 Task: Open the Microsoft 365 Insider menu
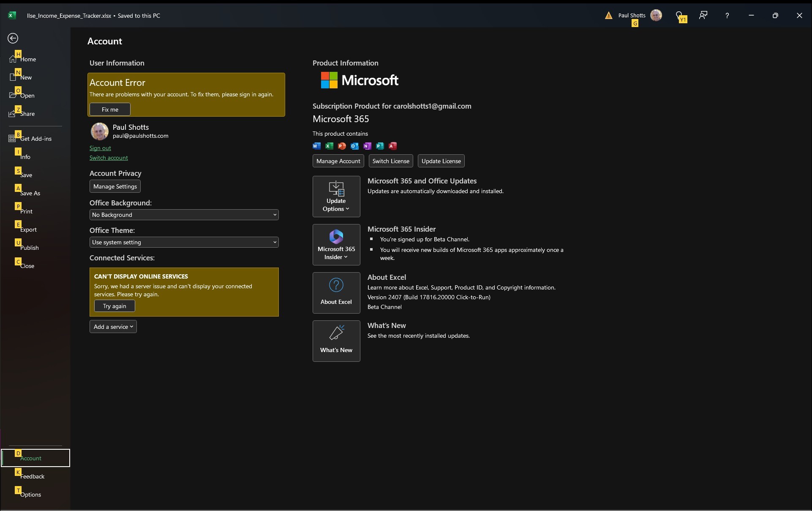(336, 245)
